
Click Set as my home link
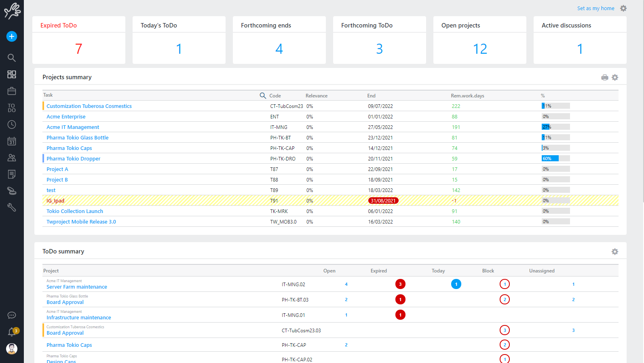595,8
